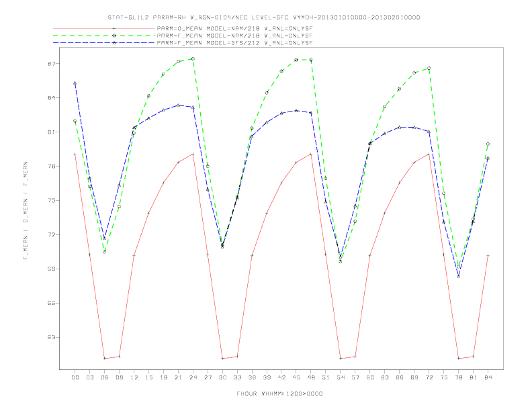Click green NAM circle marker at hour 72
Viewport: 532px width, 411px height.
click(429, 68)
